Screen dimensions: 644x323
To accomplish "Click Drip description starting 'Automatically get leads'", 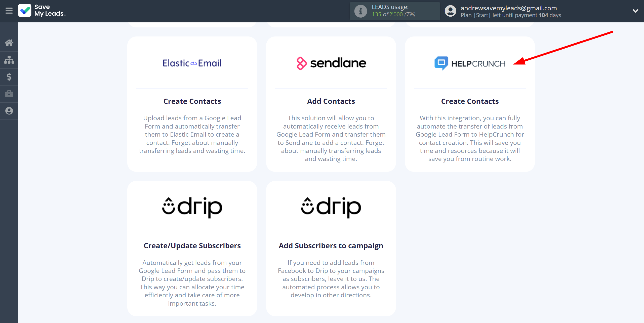I will tap(192, 283).
